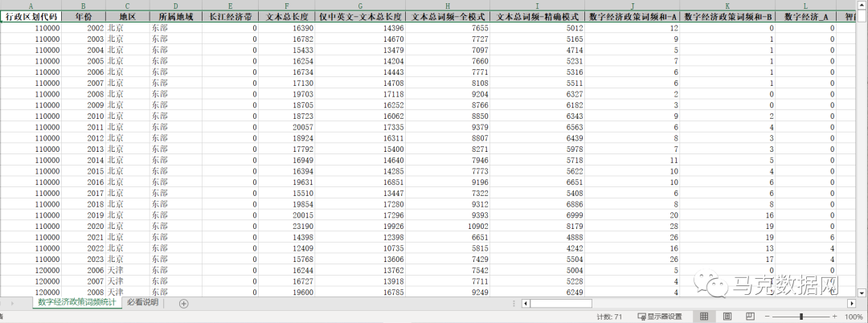
Task: Select the year cell 2023
Action: tap(83, 260)
